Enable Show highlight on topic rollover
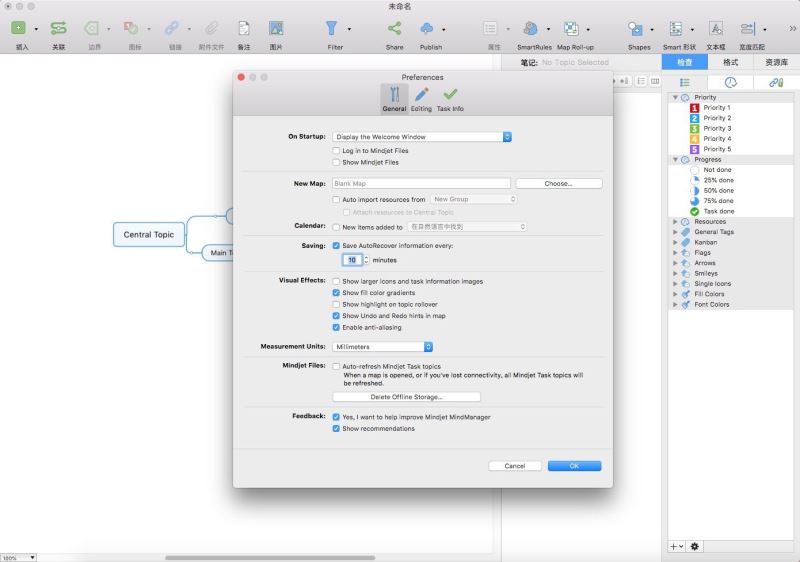This screenshot has height=562, width=800. pos(336,304)
